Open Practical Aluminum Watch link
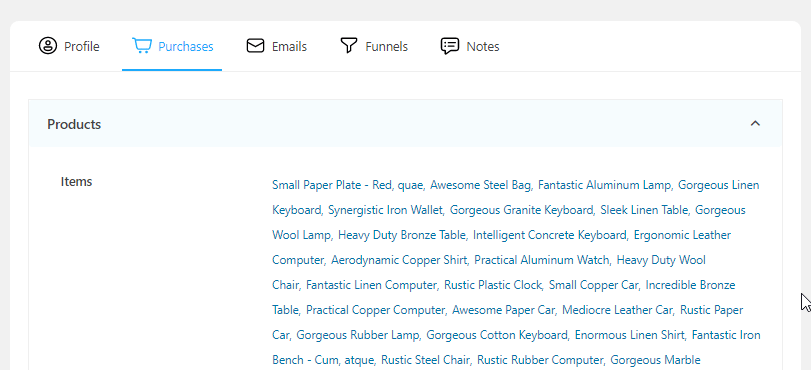Viewport: 811px width, 370px height. coord(542,260)
